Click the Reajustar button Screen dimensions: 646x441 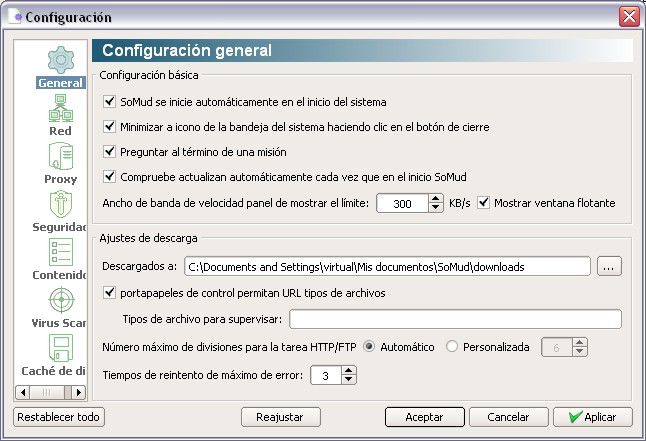pos(281,417)
